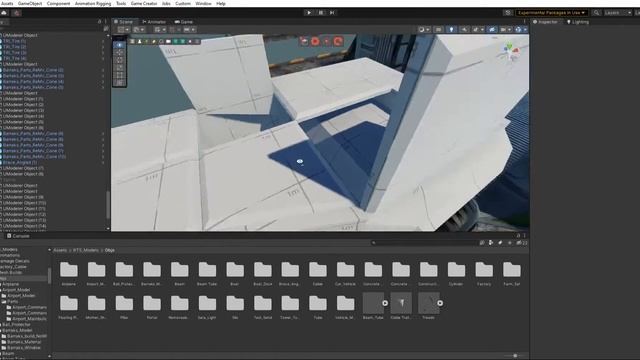Switch to the Animator tab

[154, 22]
